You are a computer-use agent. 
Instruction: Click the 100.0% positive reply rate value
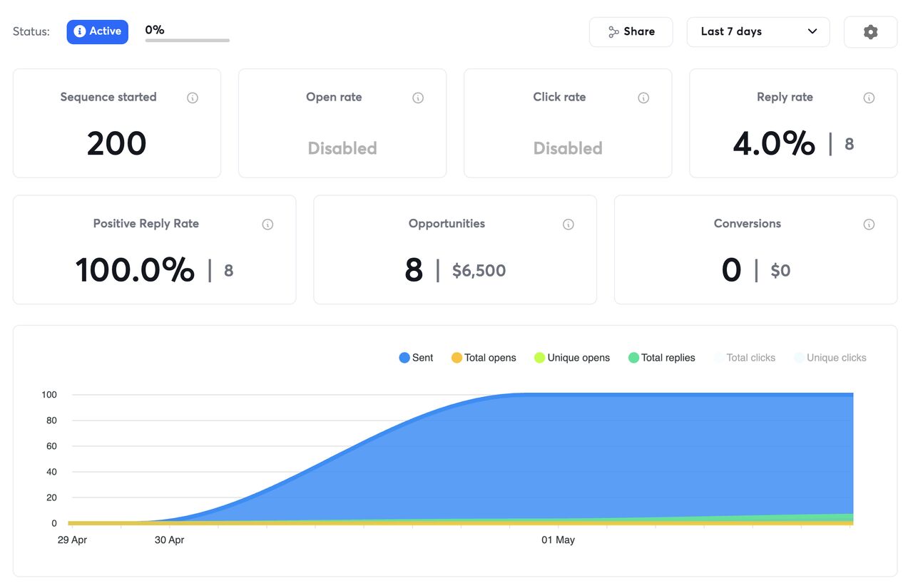[x=135, y=270]
